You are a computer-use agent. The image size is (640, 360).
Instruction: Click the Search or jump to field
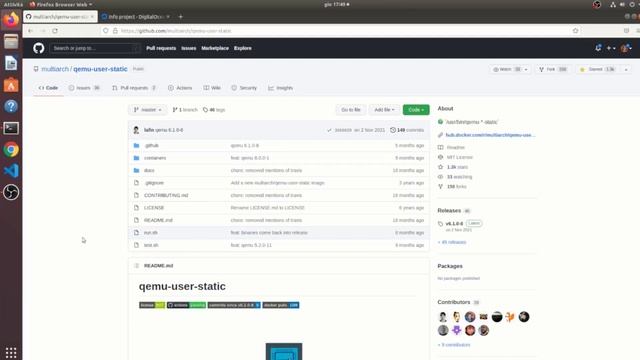click(x=95, y=48)
